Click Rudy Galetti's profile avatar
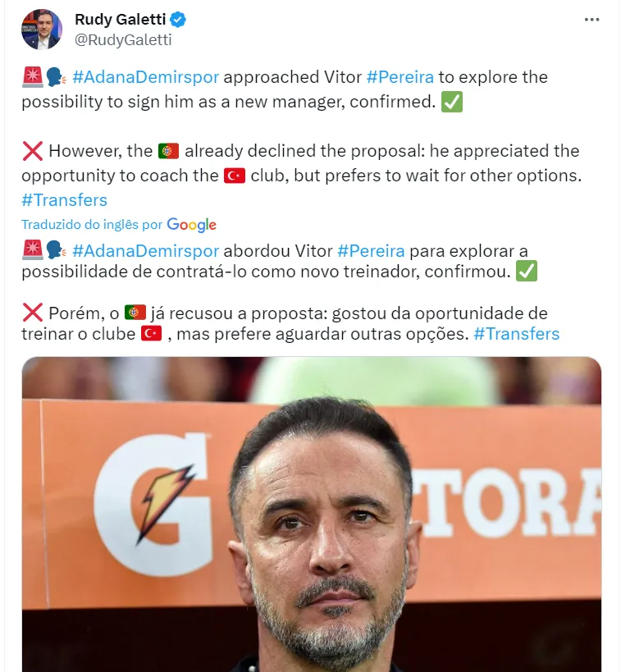The image size is (621, 672). tap(42, 30)
